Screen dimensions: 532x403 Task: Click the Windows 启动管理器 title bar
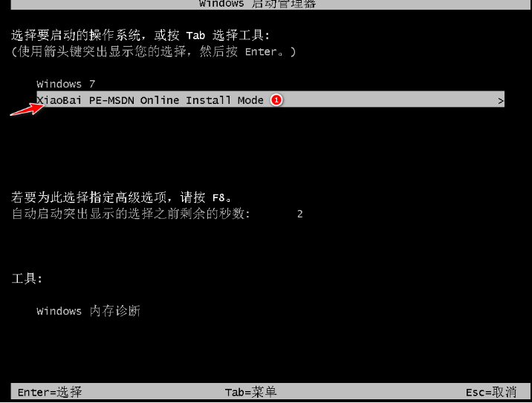[x=270, y=4]
